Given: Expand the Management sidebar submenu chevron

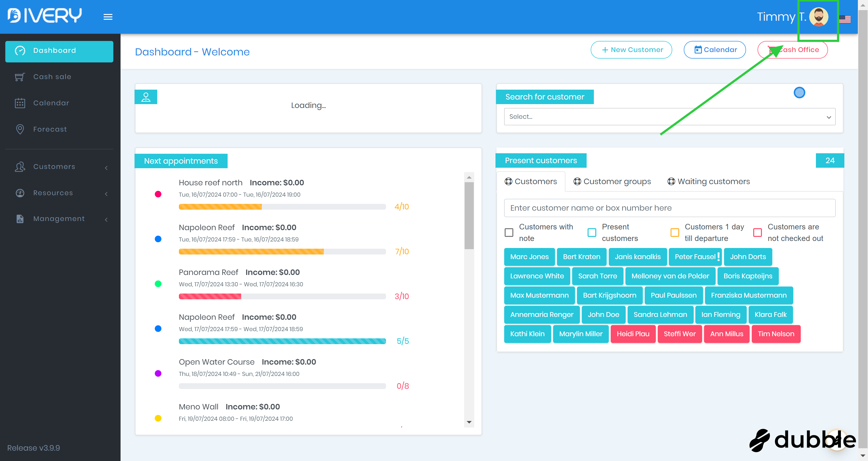Looking at the screenshot, I should (107, 220).
